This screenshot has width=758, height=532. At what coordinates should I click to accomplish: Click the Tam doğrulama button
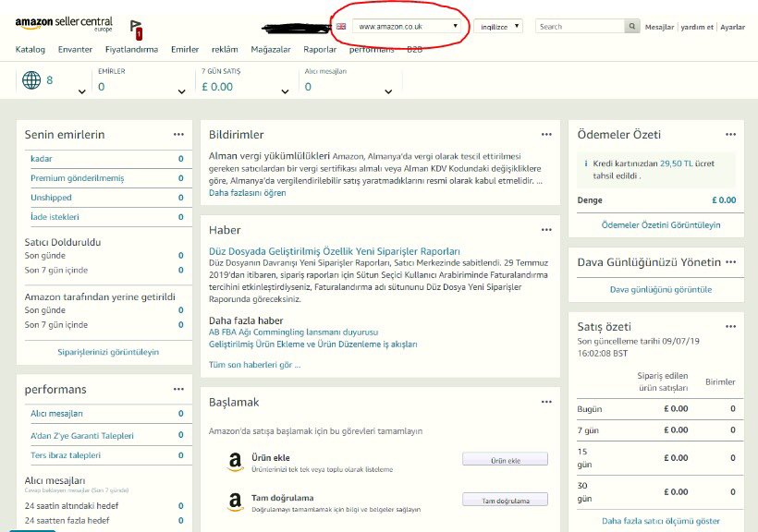click(505, 500)
